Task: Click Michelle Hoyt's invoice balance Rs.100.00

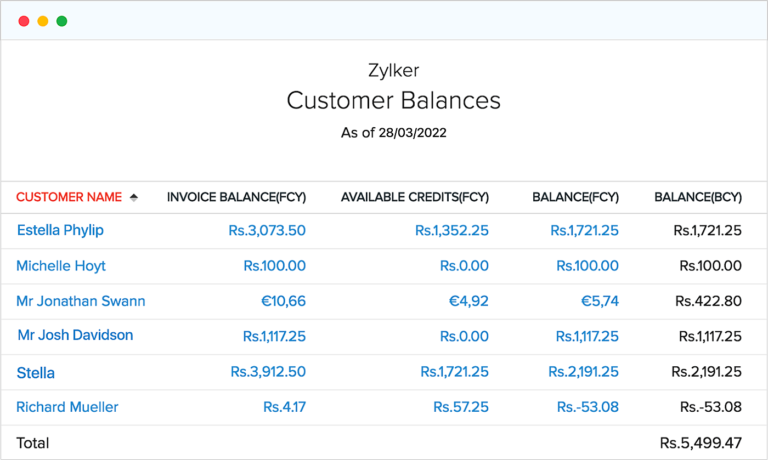Action: [x=274, y=266]
